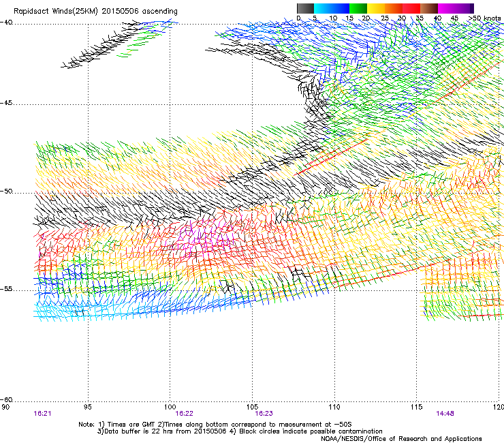Click the '-50' latitude axis label

point(6,192)
